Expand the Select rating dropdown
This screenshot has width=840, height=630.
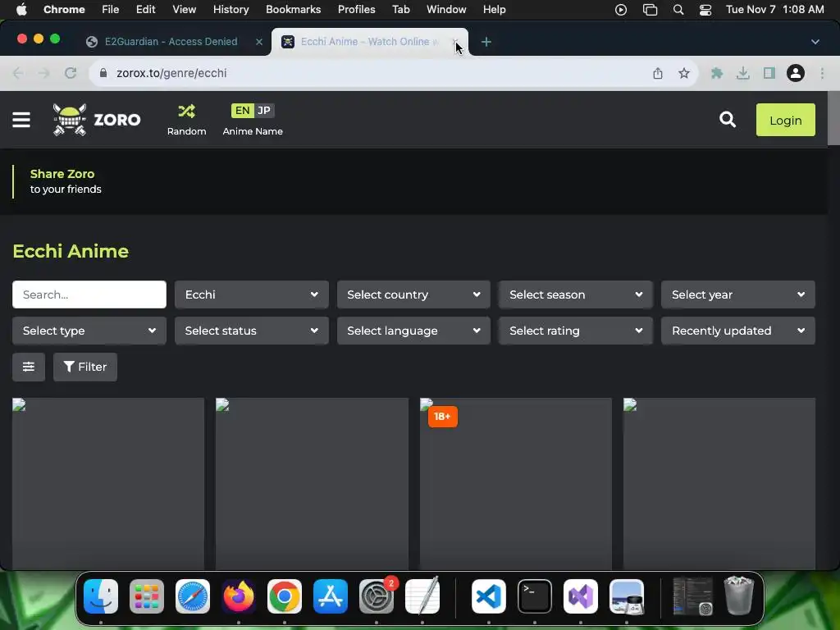pyautogui.click(x=576, y=331)
